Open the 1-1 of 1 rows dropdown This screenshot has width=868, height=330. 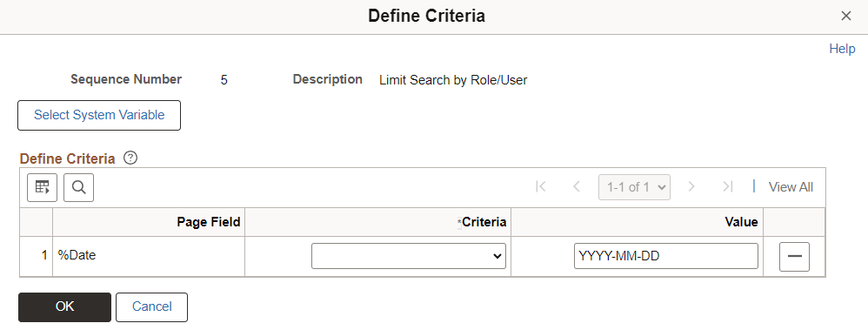[634, 187]
